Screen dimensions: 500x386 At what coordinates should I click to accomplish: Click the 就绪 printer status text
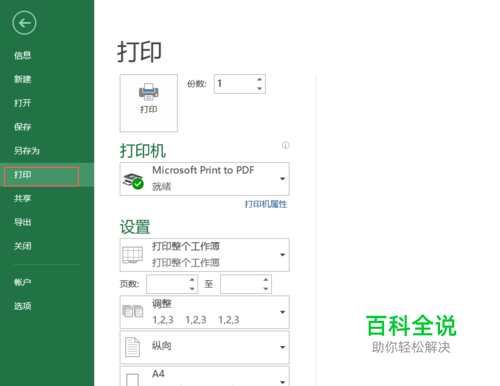coord(162,186)
